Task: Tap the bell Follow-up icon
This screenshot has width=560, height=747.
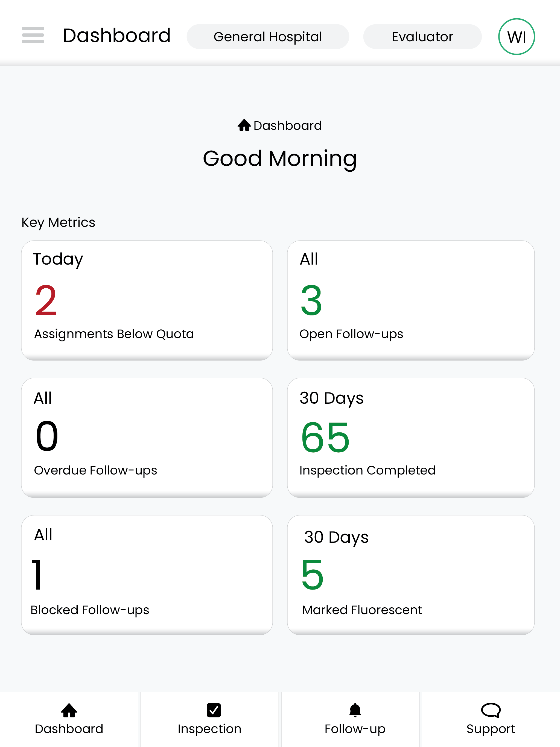Action: coord(355,710)
